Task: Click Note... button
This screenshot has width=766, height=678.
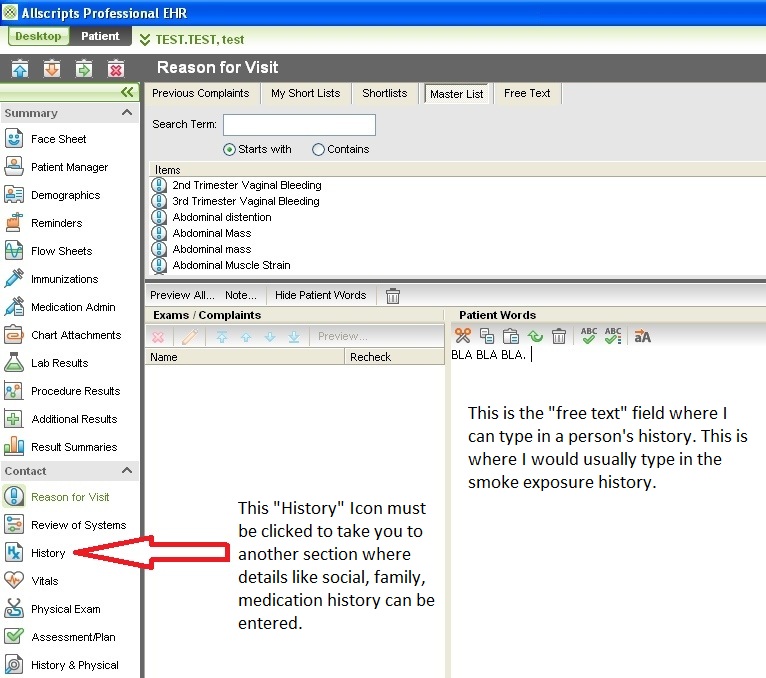Action: click(x=241, y=296)
